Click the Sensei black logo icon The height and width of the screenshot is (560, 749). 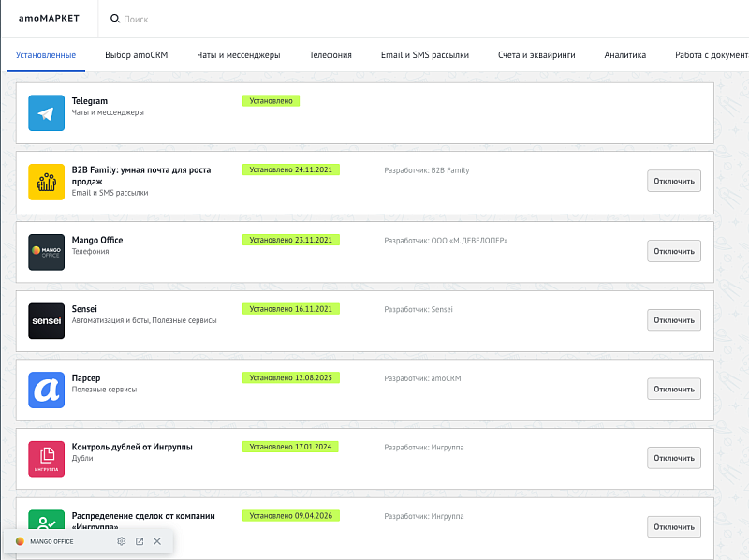pyautogui.click(x=46, y=321)
